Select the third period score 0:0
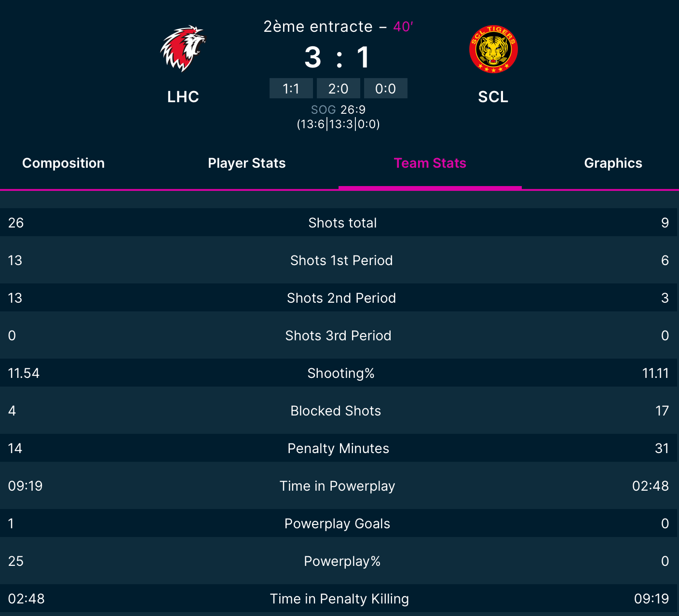This screenshot has height=616, width=679. point(386,88)
